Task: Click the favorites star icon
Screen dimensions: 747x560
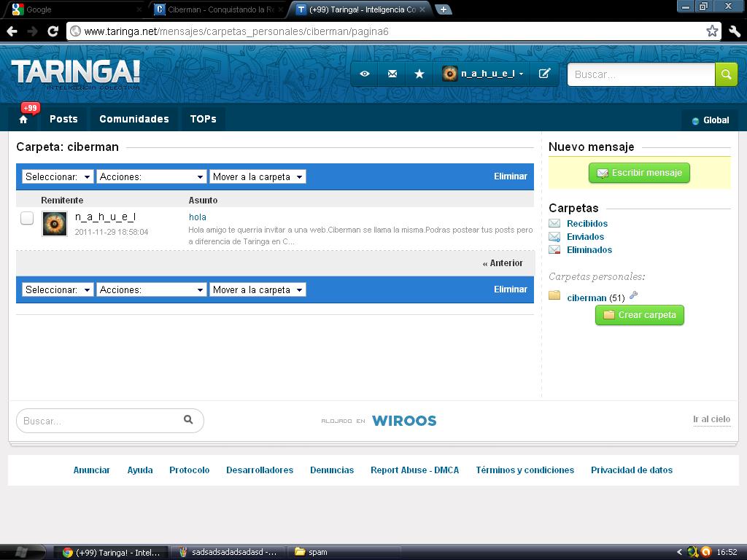Action: pyautogui.click(x=419, y=74)
